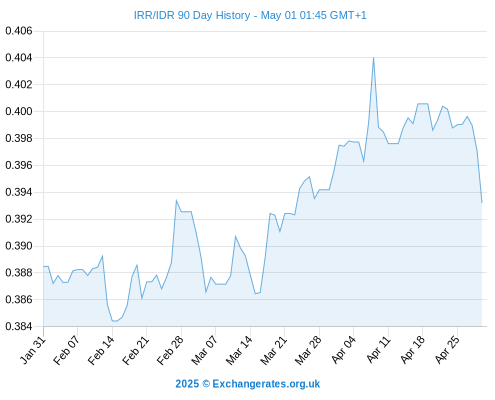Select the Jan 31 date label

tap(33, 350)
